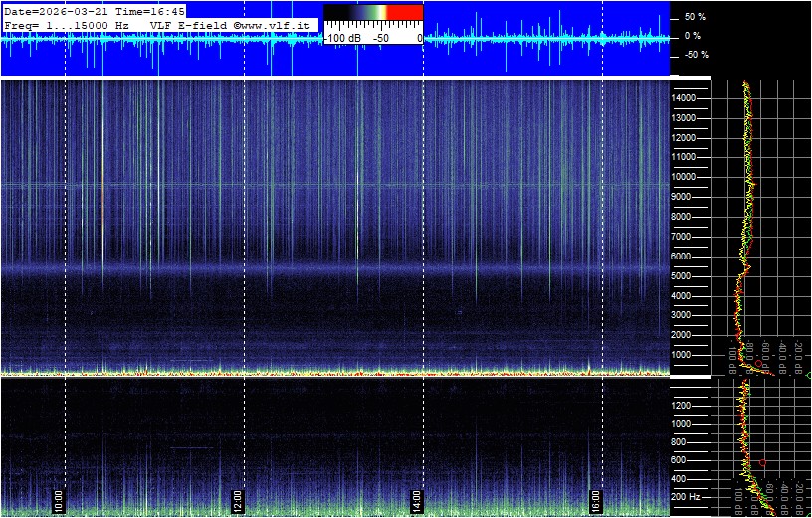The height and width of the screenshot is (518, 812).
Task: Click the 'Freq= 1...15000 Hz' text
Action: click(67, 24)
